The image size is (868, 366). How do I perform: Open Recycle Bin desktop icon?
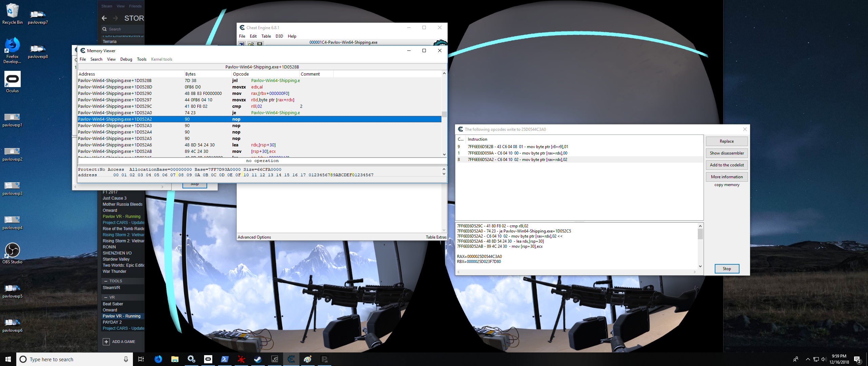pos(12,14)
